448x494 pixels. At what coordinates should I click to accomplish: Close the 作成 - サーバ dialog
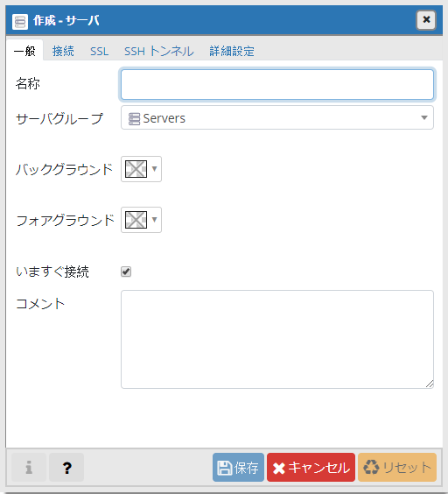click(x=426, y=20)
